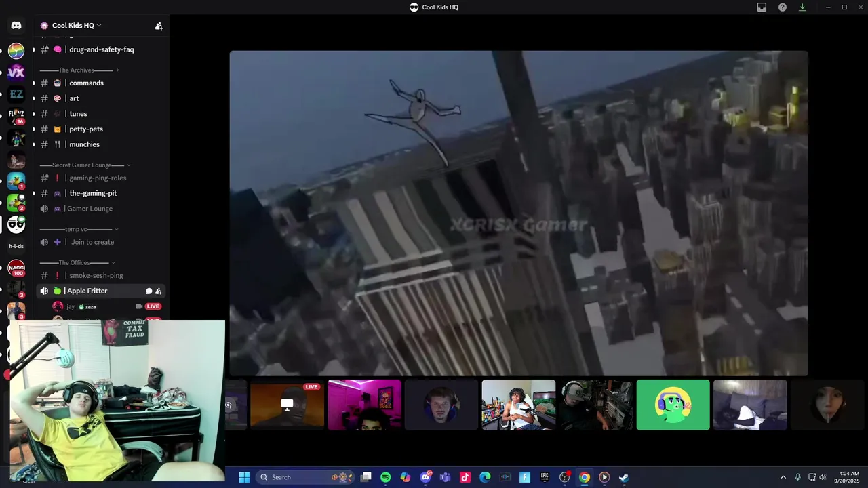
Task: Click the taskbar Search box
Action: (305, 477)
